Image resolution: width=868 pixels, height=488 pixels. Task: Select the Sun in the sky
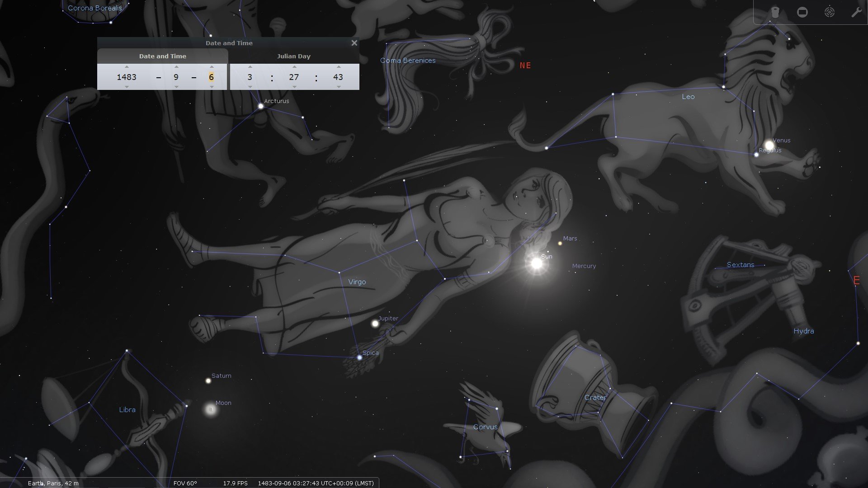click(536, 263)
